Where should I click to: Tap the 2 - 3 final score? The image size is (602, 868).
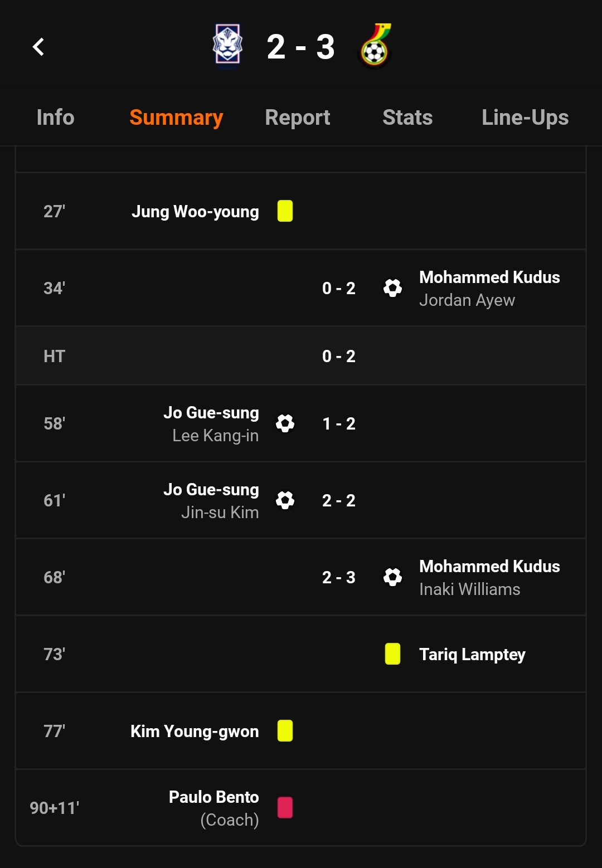301,47
